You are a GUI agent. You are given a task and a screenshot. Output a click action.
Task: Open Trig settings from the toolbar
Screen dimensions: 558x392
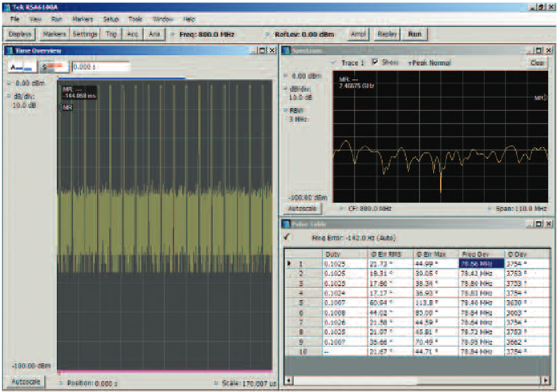tap(111, 34)
